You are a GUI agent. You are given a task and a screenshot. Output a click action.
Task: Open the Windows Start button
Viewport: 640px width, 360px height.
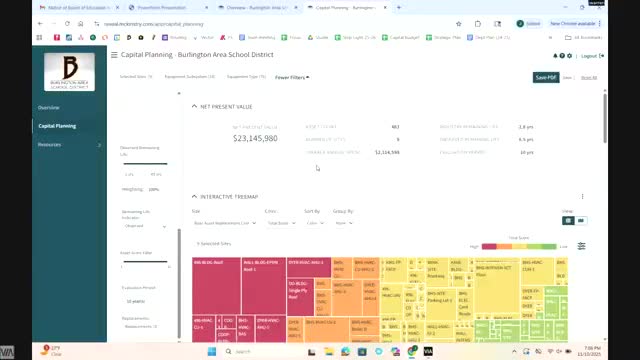(x=212, y=351)
